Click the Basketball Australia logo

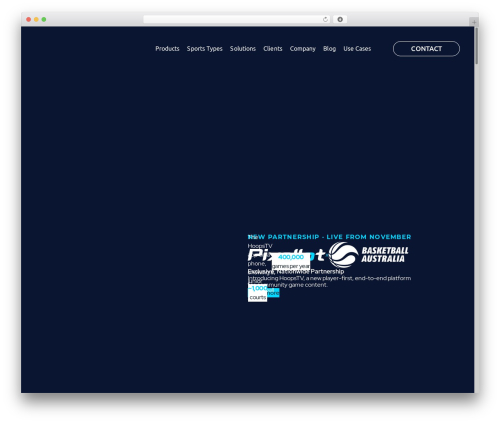pos(369,255)
